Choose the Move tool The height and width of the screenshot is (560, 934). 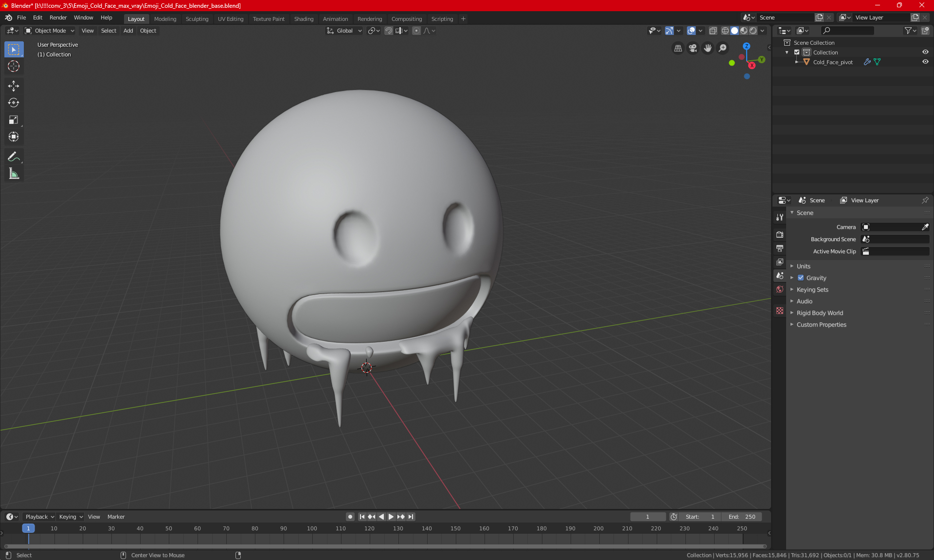(x=14, y=86)
